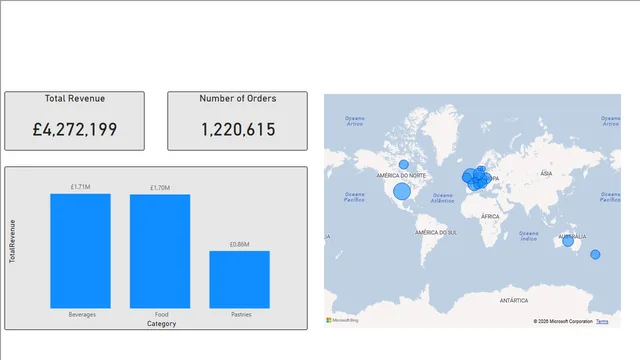The image size is (640, 360).
Task: Select the bubble near New Zealand
Action: pyautogui.click(x=595, y=255)
